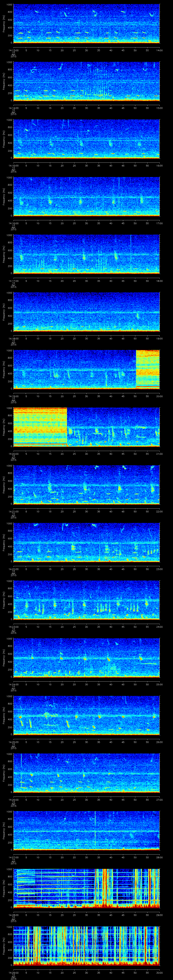Click the spectrogram plot starting at 14:16:00
This screenshot has height=980, width=173.
(86, 196)
